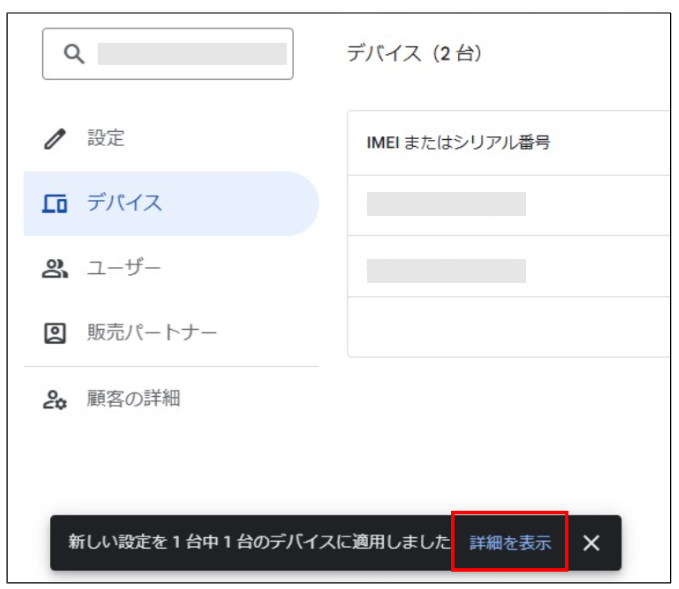This screenshot has width=679, height=589.
Task: Open the 設定 menu item
Action: click(106, 139)
